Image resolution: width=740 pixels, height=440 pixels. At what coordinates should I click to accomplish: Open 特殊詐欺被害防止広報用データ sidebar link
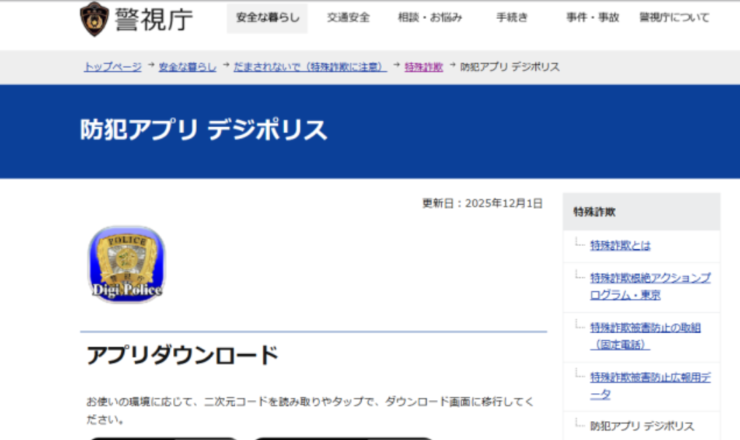(x=650, y=385)
